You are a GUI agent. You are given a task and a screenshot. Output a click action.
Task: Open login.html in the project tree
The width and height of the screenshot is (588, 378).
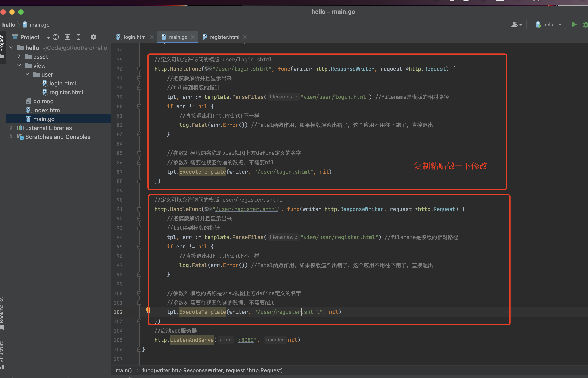pos(63,83)
